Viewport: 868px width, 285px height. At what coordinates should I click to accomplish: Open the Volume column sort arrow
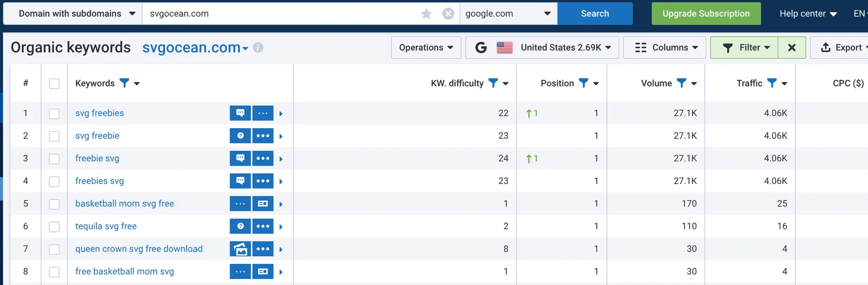(694, 84)
